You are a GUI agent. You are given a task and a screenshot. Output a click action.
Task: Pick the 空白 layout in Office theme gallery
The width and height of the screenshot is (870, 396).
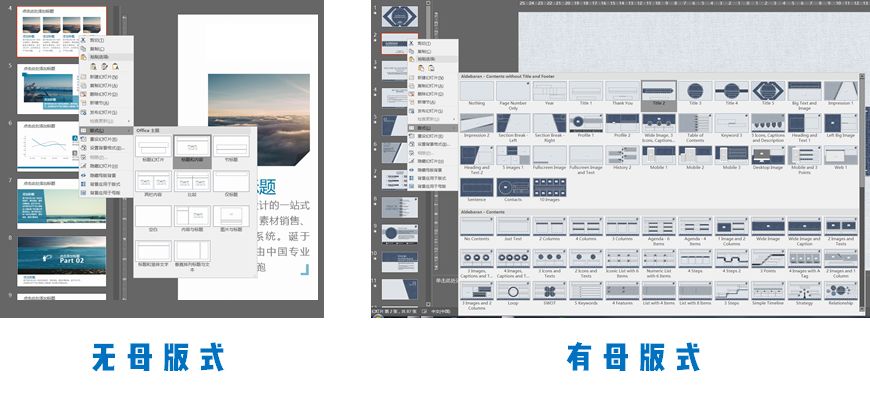tap(153, 220)
